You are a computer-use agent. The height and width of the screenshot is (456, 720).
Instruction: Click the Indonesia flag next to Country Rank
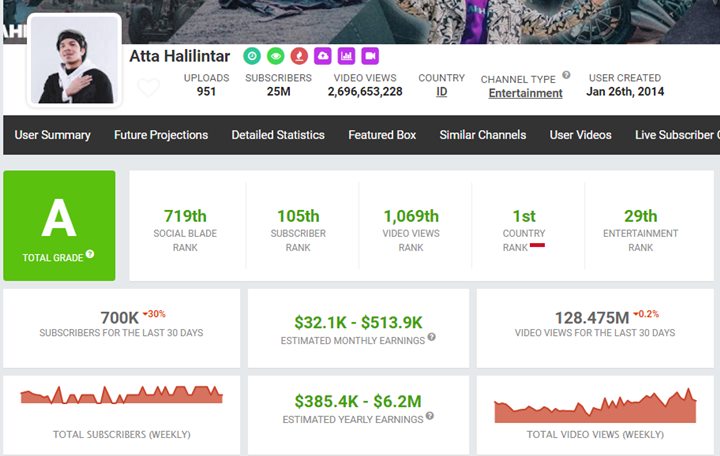(x=537, y=245)
